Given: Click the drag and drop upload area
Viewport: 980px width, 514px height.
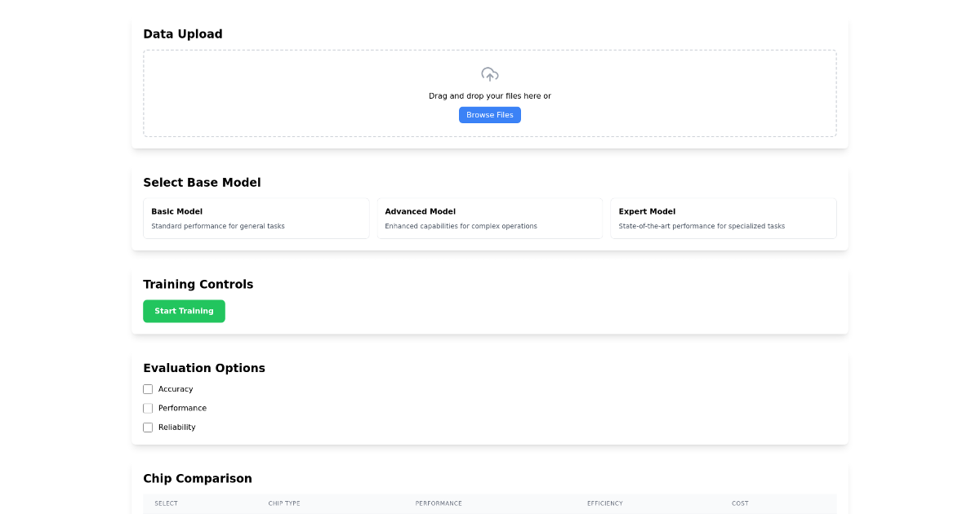Looking at the screenshot, I should (489, 92).
